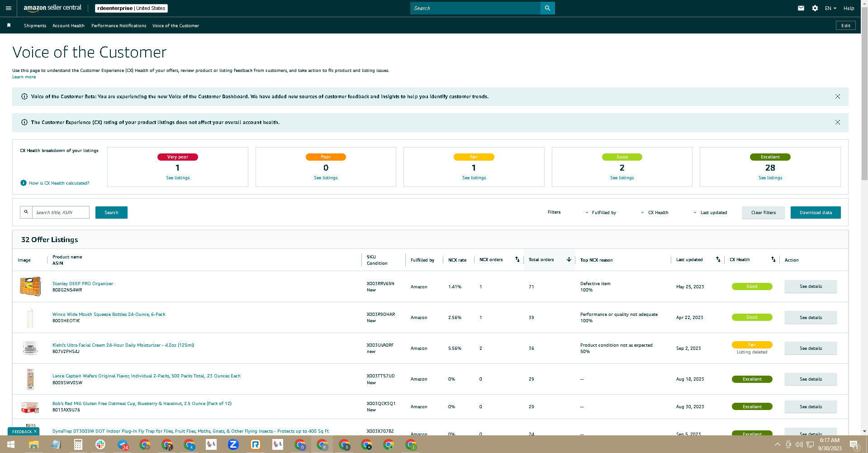The width and height of the screenshot is (868, 453).
Task: Open the Windows notification center icon
Action: [854, 444]
